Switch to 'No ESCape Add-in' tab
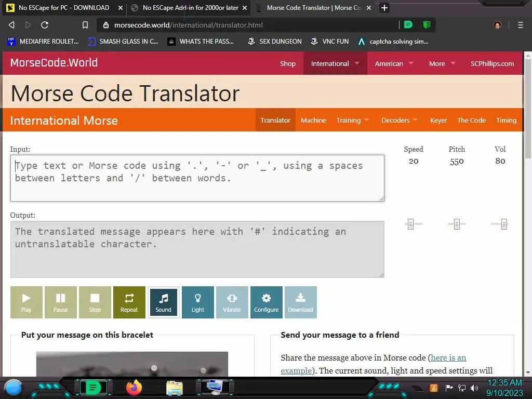 point(190,7)
